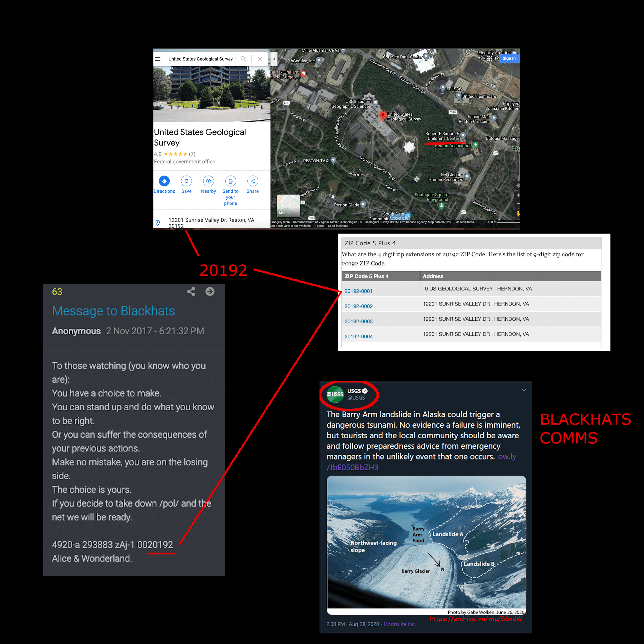Click the Save bookmark icon
The image size is (644, 644).
186,181
